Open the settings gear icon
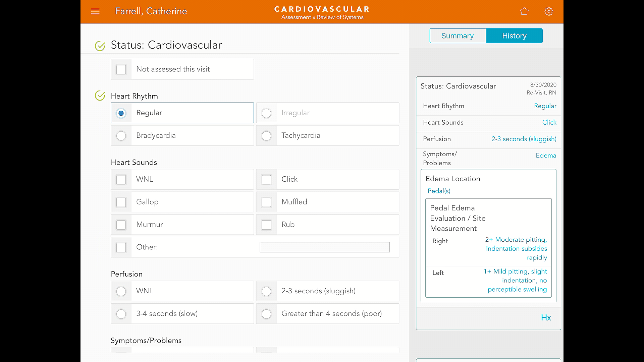This screenshot has width=644, height=362. [549, 11]
